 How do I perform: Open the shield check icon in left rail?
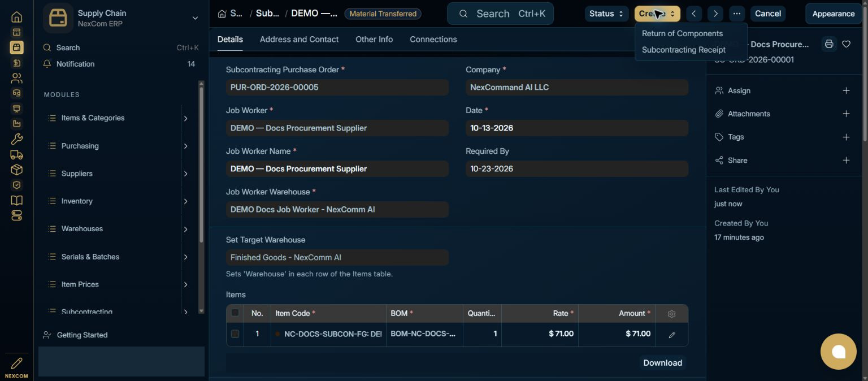pos(16,185)
